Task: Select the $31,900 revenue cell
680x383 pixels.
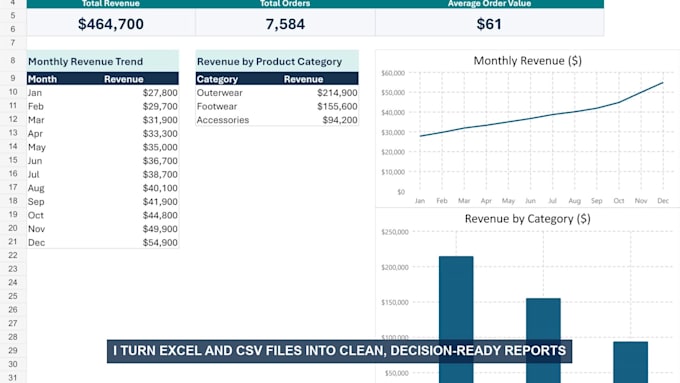Action: [x=160, y=120]
